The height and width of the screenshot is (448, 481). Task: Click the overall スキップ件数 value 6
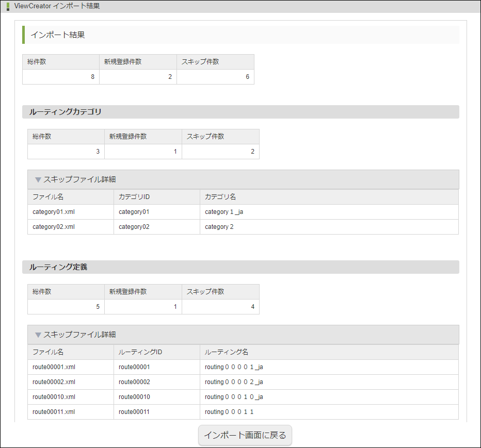[215, 77]
